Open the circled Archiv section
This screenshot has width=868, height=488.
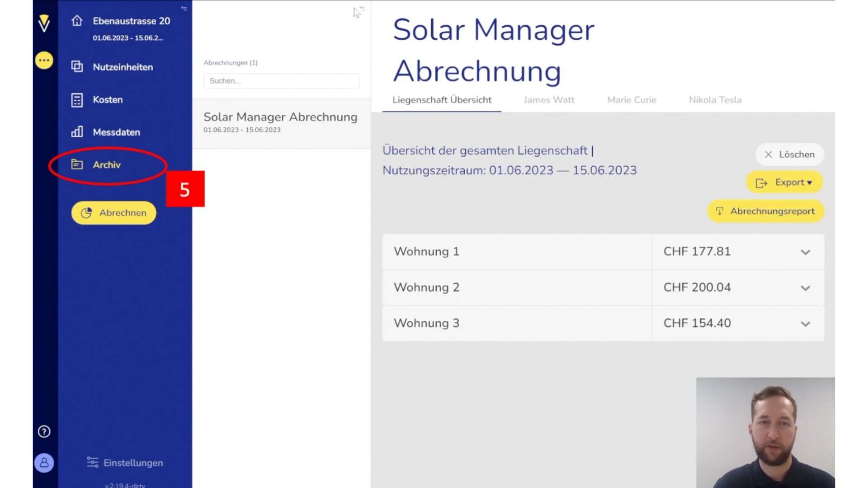(x=106, y=165)
